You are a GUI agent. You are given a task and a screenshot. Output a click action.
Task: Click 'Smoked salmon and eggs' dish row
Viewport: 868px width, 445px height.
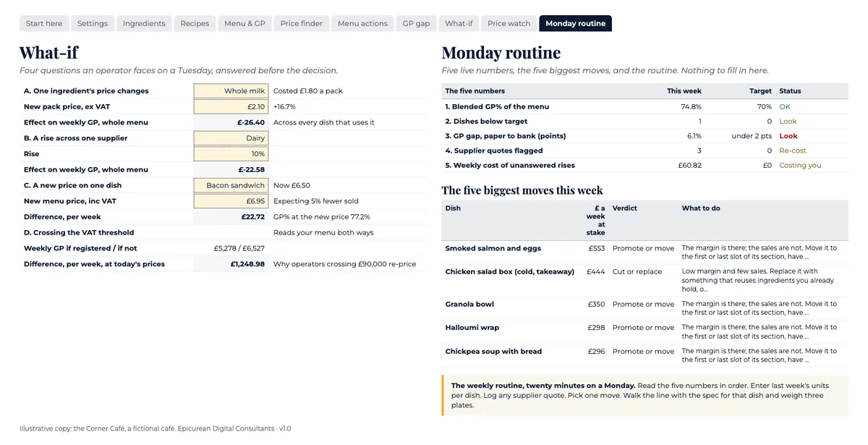point(644,253)
